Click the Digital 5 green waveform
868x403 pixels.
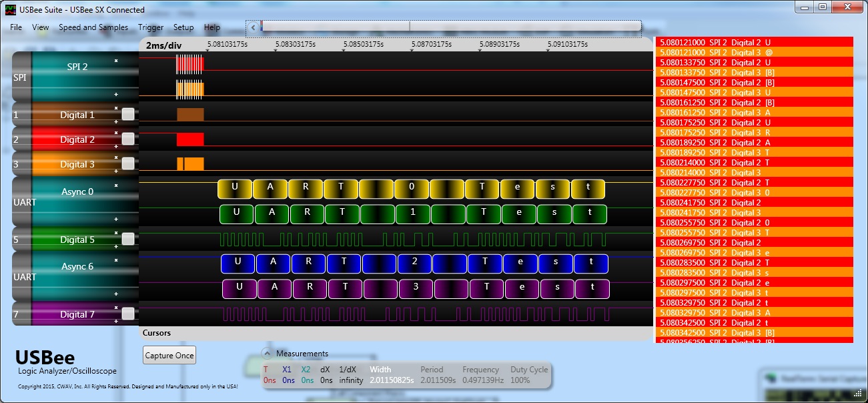point(412,240)
